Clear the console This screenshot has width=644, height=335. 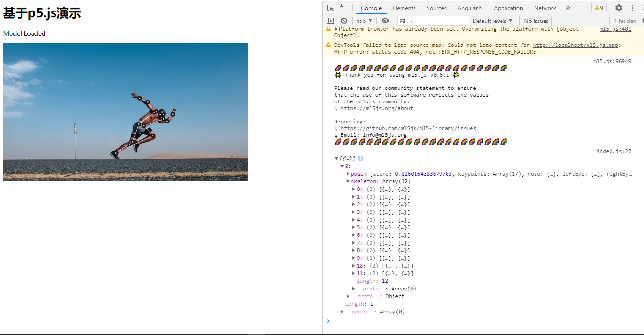tap(344, 21)
